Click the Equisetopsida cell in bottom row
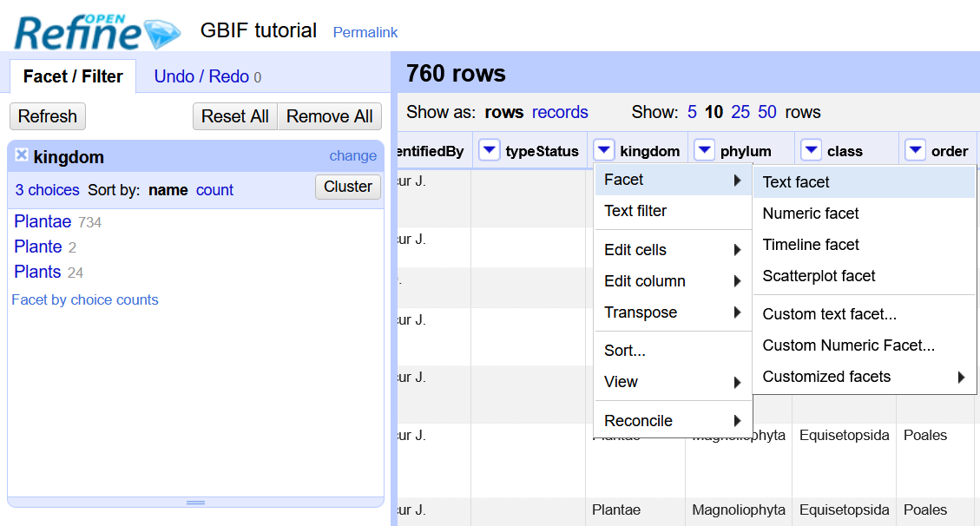This screenshot has width=980, height=526. (845, 510)
